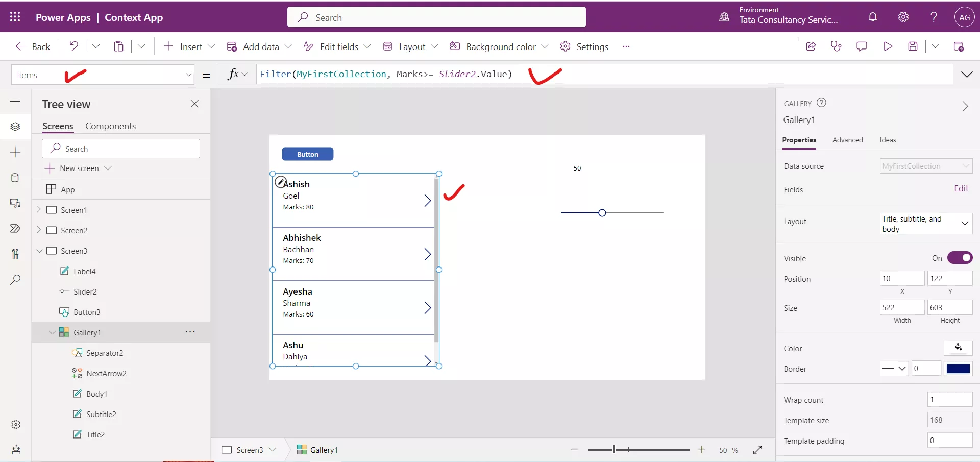
Task: Share the app via the Share icon
Action: coord(811,46)
